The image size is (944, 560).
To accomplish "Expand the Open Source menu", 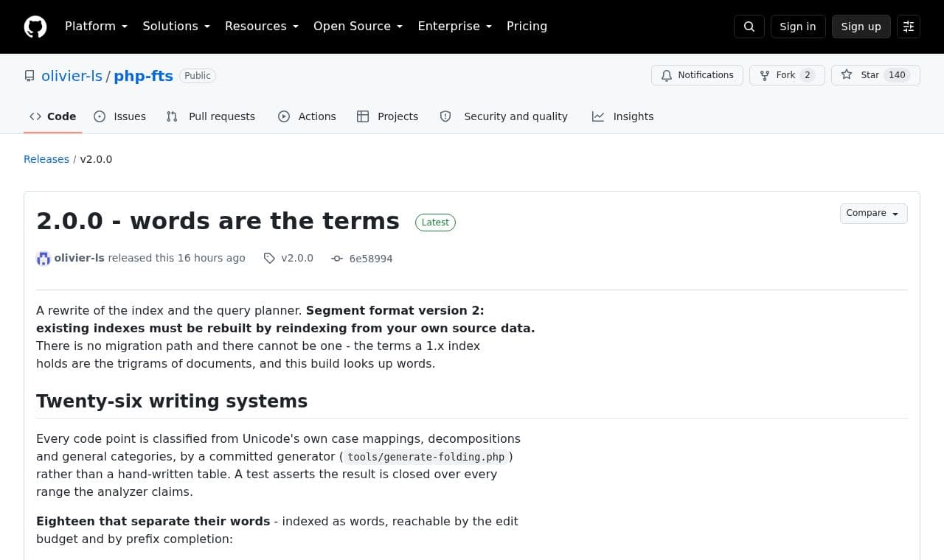I will (x=358, y=27).
